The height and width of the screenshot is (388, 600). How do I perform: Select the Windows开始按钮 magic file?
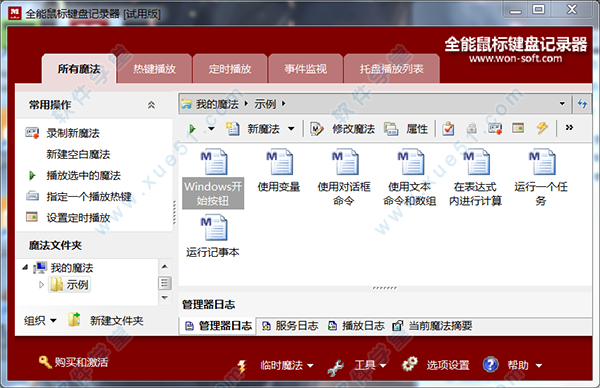(x=213, y=178)
